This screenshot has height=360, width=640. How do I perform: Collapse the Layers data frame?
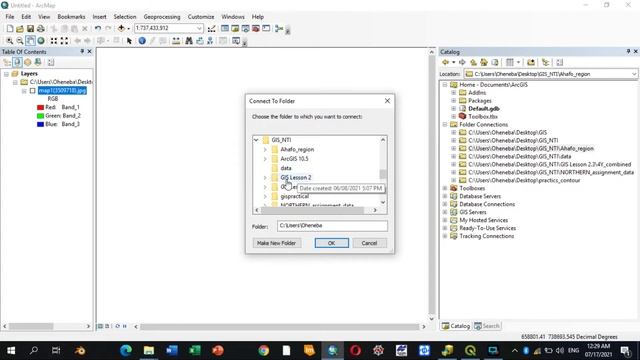(7, 74)
